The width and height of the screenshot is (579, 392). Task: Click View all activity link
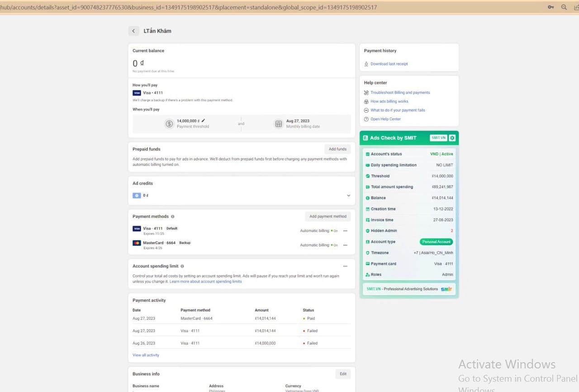[x=146, y=355]
